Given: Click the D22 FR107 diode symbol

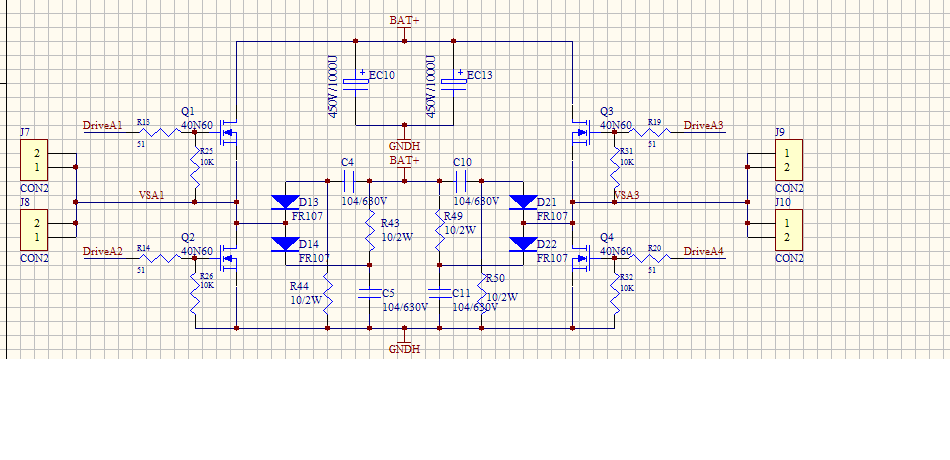Looking at the screenshot, I should coord(523,244).
